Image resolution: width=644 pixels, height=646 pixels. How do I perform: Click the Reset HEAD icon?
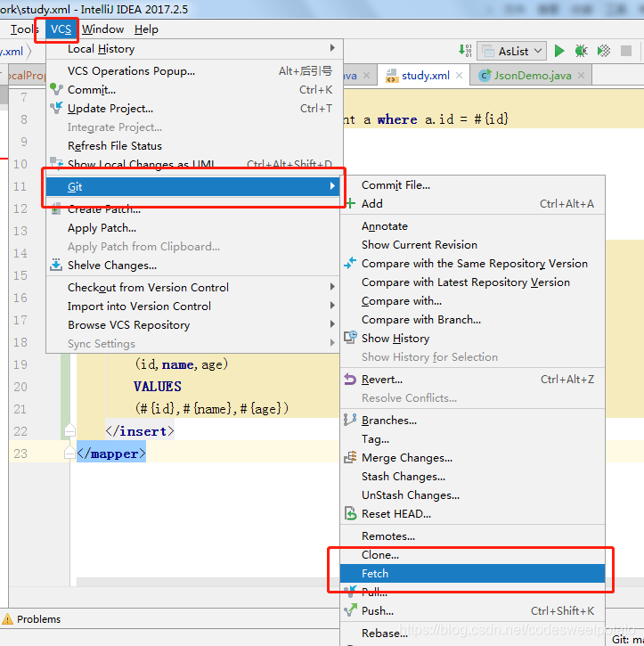pos(350,513)
